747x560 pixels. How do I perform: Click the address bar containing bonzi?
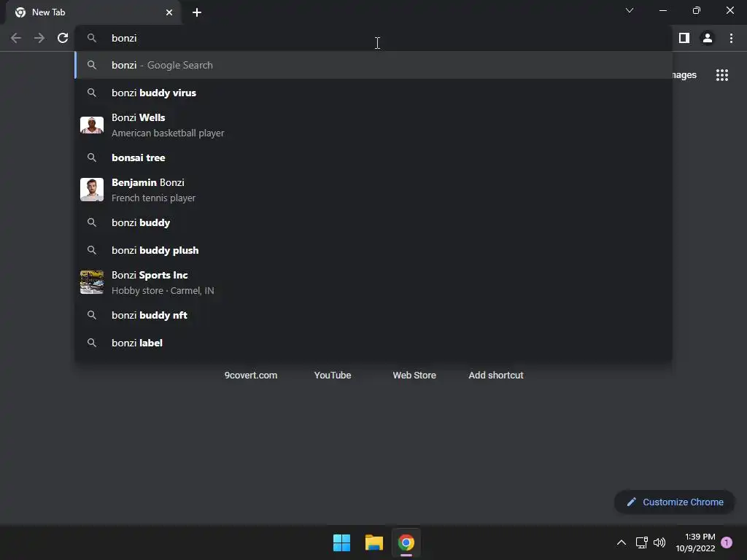click(x=373, y=38)
